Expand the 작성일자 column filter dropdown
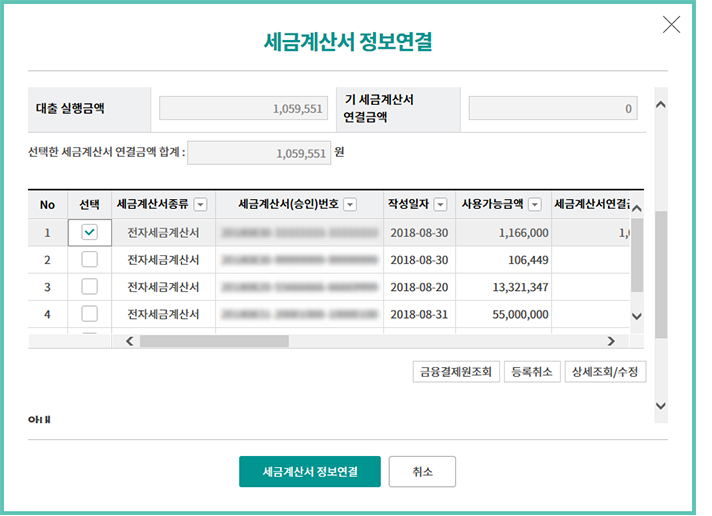712x516 pixels. 440,205
